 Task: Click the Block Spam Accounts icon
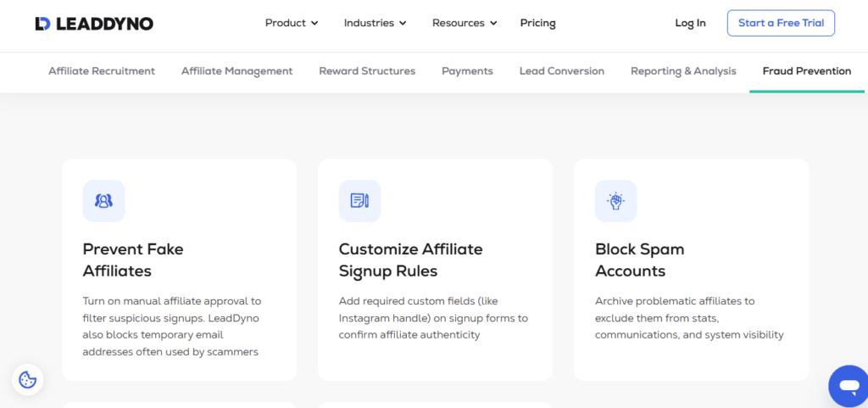click(x=615, y=201)
